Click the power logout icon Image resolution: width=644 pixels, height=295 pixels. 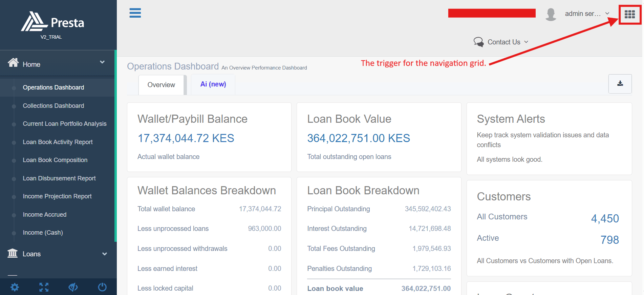[x=102, y=287]
